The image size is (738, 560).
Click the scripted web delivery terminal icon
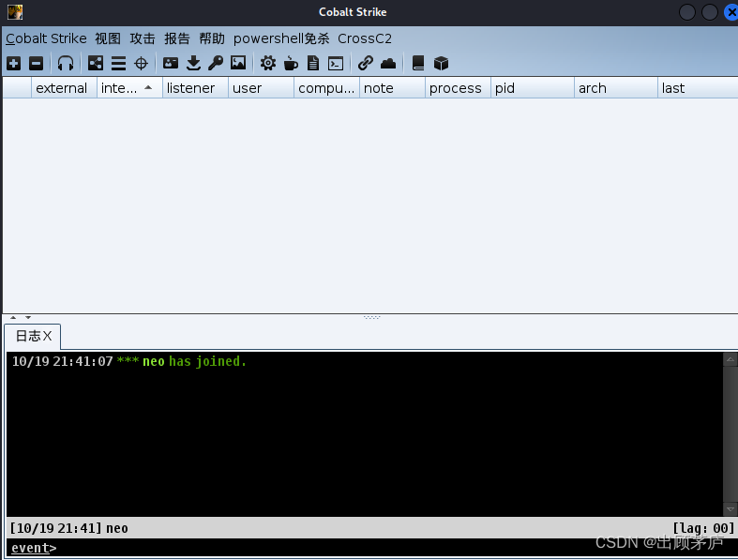click(336, 63)
